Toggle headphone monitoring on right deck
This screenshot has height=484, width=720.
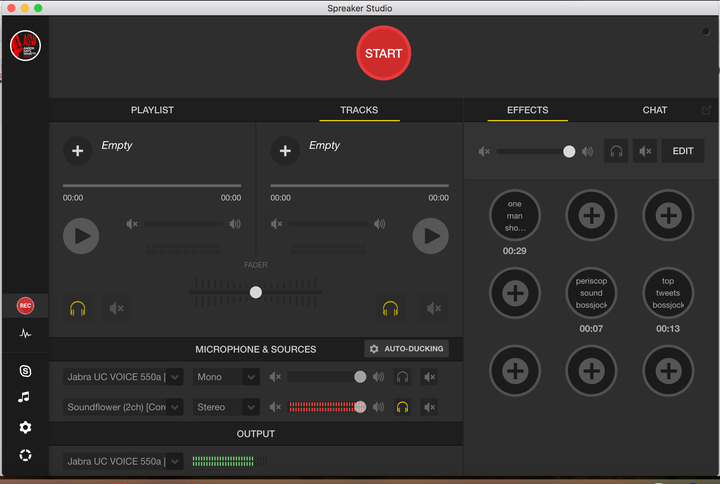point(390,308)
